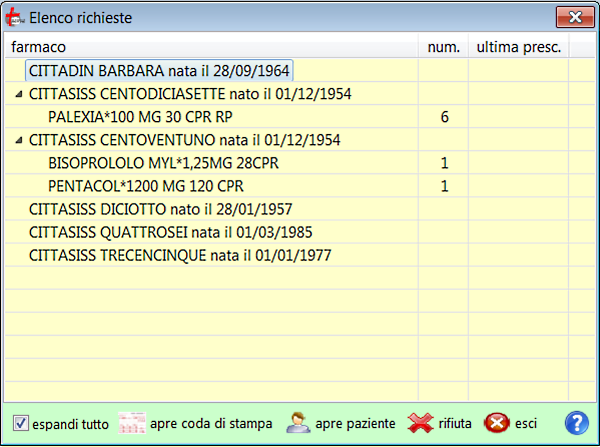The height and width of the screenshot is (447, 600).
Task: Click the ultima presc. column header
Action: [518, 47]
